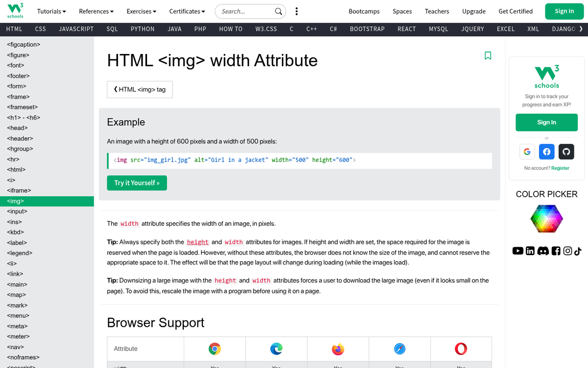Screen dimensions: 588x368
Task: Expand the Tutorials dropdown menu
Action: click(51, 11)
